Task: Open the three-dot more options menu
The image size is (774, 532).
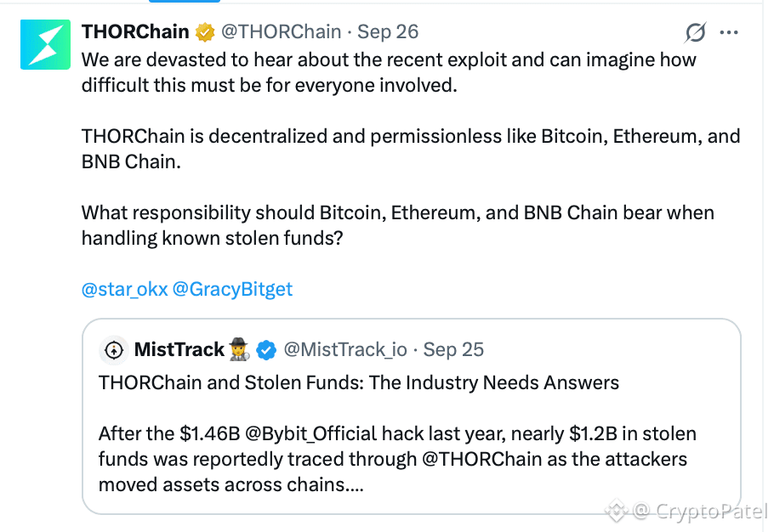Action: pyautogui.click(x=729, y=32)
